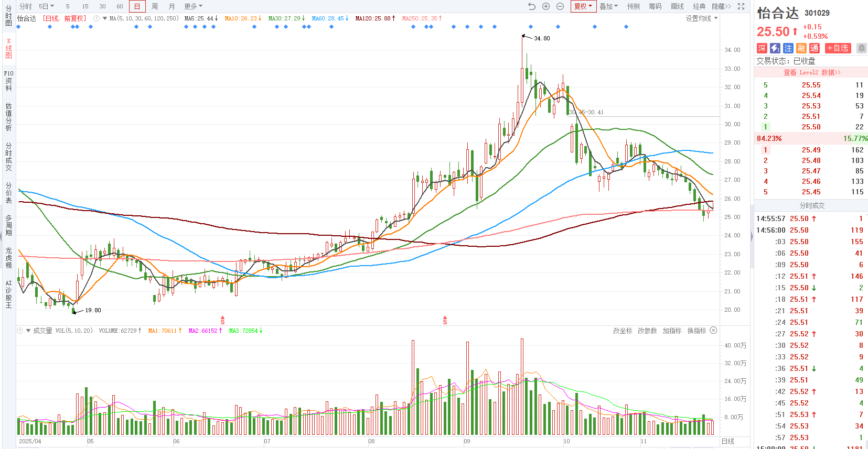The width and height of the screenshot is (868, 449).
Task: Click the blue lightning badge icon
Action: click(775, 48)
